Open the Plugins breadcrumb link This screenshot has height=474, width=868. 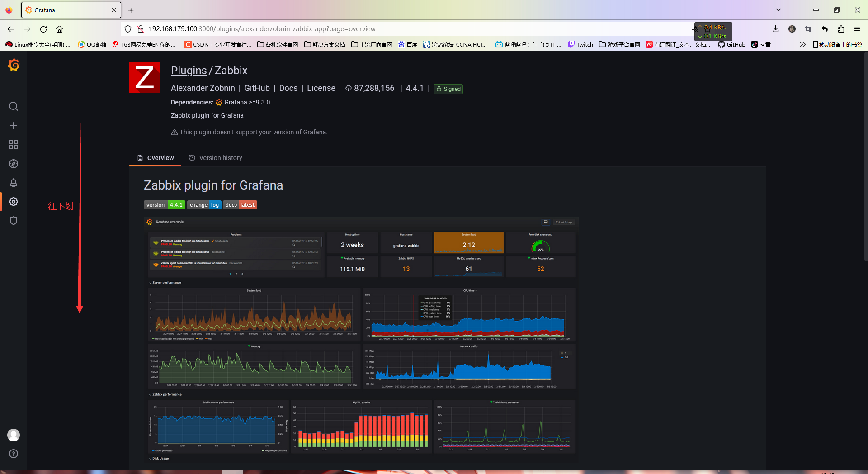[189, 71]
